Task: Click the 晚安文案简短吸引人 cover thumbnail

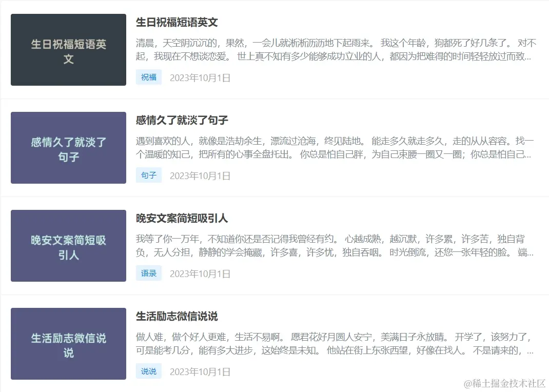Action: [x=68, y=246]
